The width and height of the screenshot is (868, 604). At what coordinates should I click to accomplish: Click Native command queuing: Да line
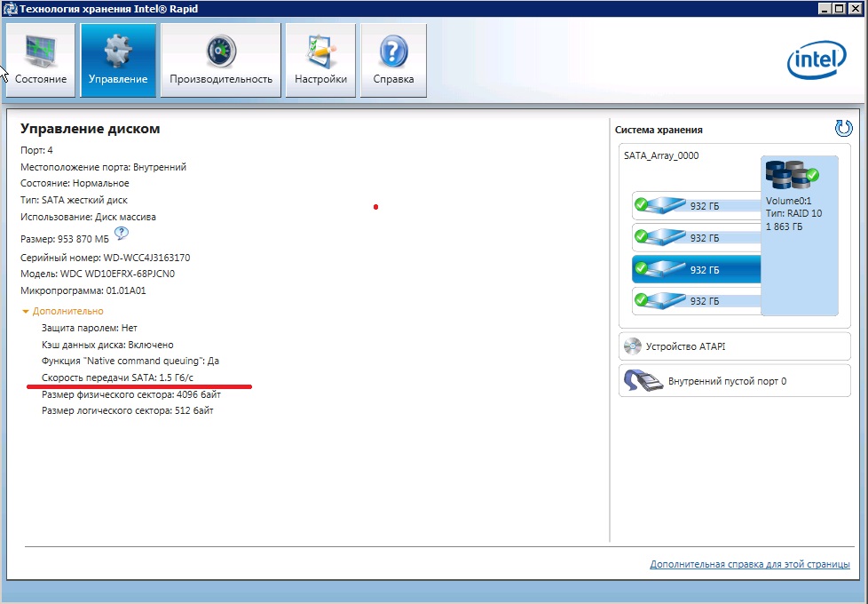[x=130, y=361]
